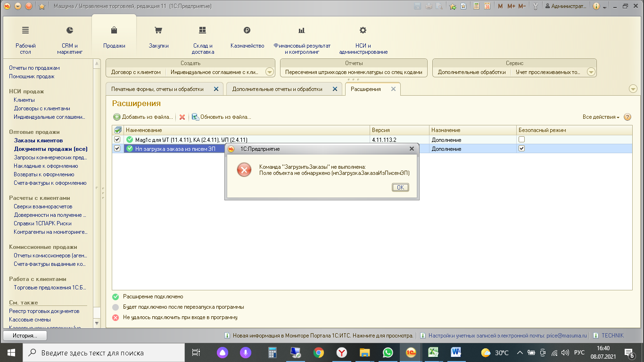Click the M memory button

tap(500, 6)
